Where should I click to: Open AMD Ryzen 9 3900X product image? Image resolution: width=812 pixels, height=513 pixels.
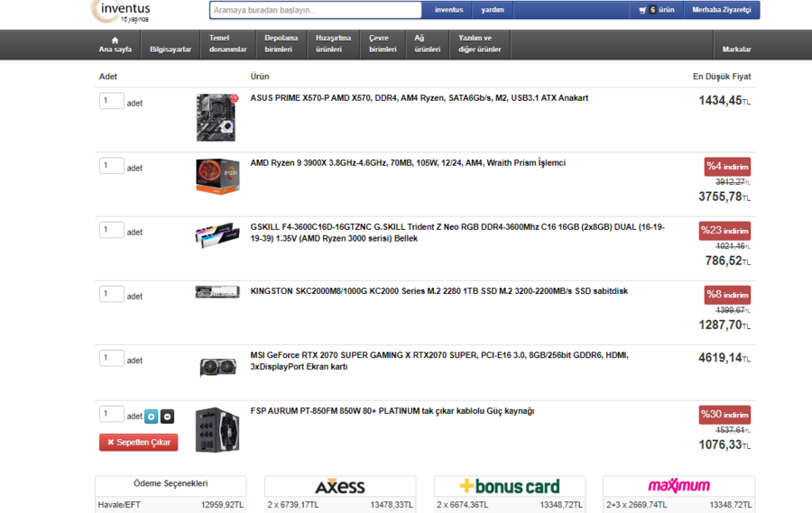[217, 177]
